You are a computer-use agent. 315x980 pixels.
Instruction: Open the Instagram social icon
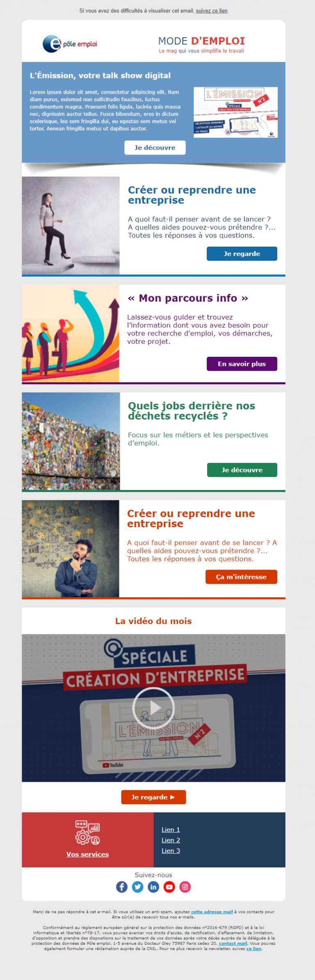185,887
